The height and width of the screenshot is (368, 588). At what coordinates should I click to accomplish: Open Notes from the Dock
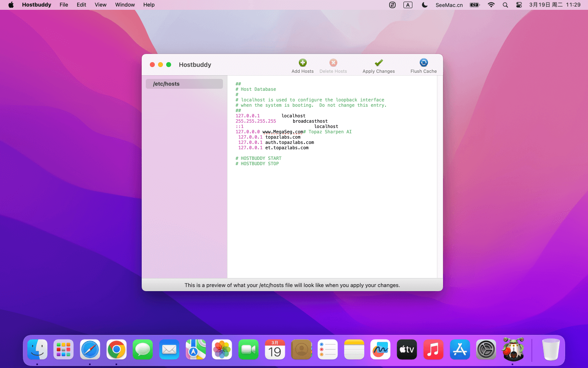coord(354,350)
